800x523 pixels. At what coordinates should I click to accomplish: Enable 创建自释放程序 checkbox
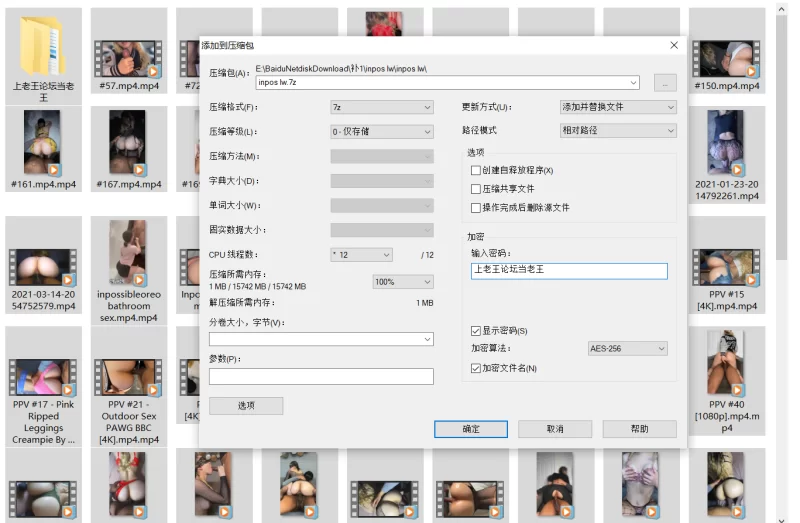[476, 170]
